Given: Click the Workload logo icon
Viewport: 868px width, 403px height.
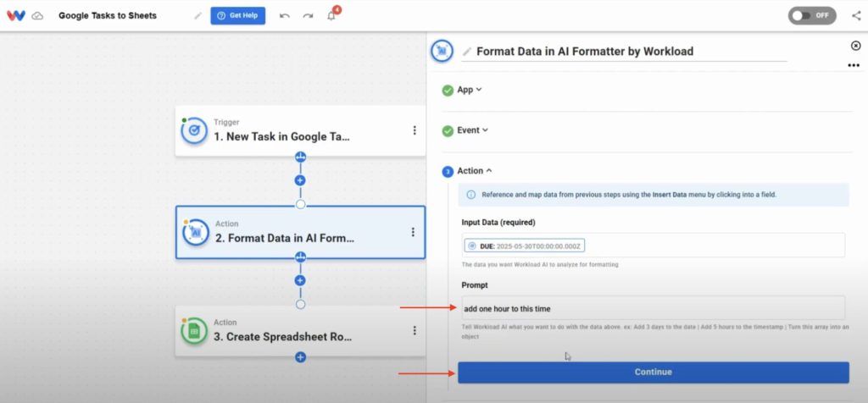Looking at the screenshot, I should (x=15, y=15).
